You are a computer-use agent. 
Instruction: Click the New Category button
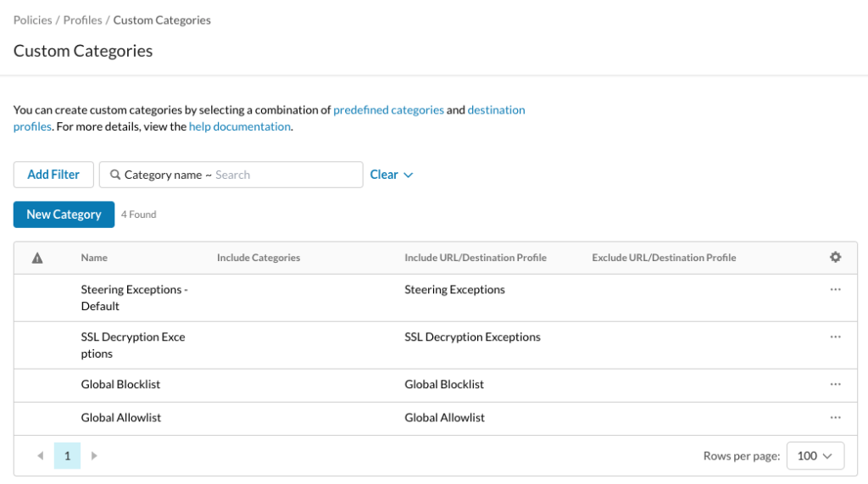click(64, 214)
